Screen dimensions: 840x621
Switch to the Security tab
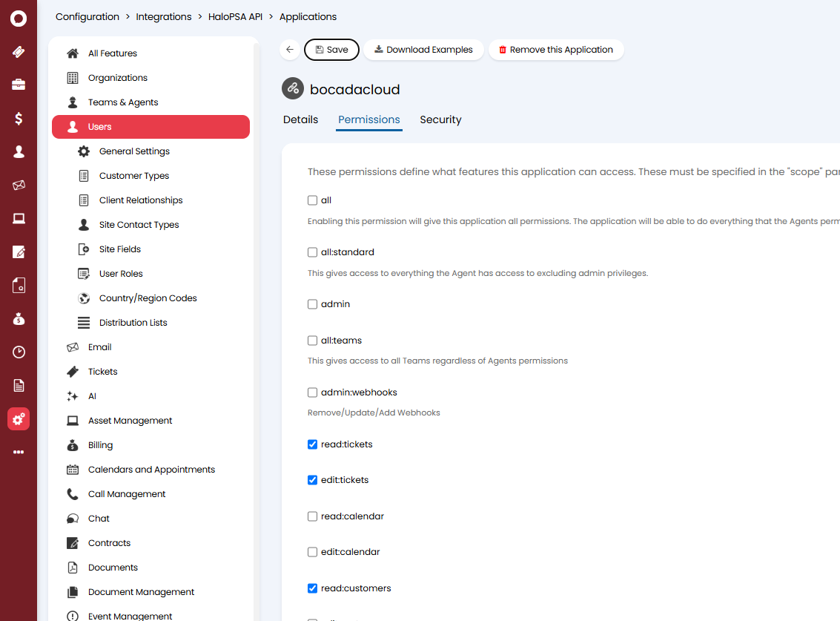(440, 119)
